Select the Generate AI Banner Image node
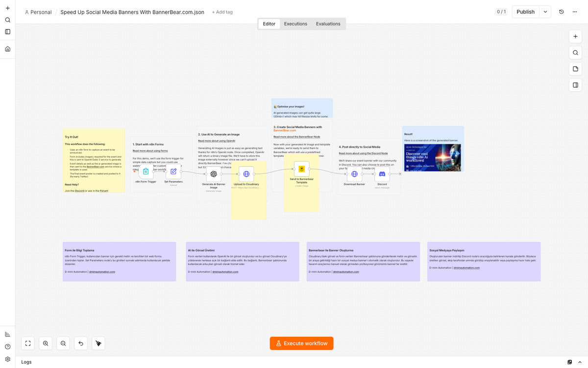This screenshot has width=588, height=368. click(214, 174)
